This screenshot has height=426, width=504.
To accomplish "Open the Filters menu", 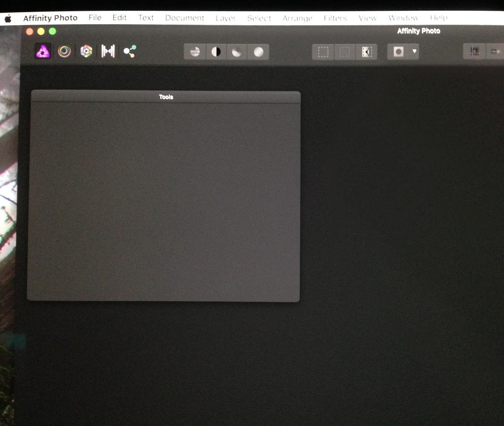I will [335, 18].
